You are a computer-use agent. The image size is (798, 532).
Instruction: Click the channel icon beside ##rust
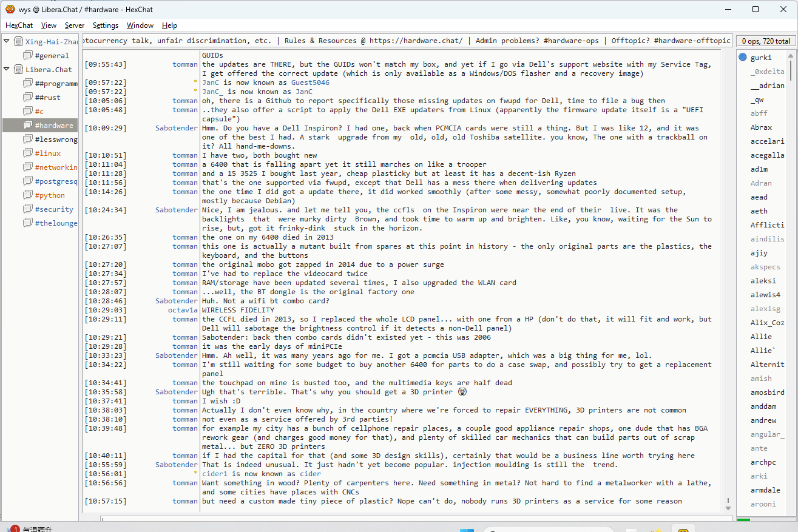(x=27, y=98)
